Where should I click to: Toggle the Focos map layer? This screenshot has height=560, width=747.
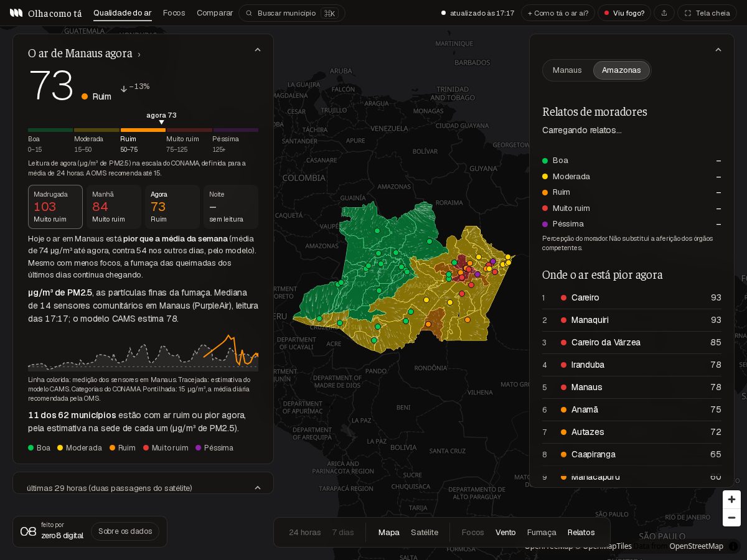[x=472, y=533]
